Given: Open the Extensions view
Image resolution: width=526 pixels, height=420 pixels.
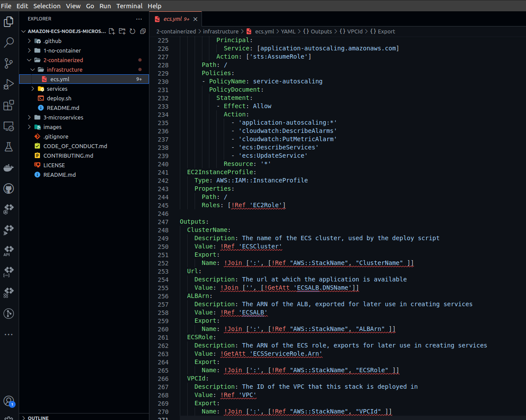Looking at the screenshot, I should (x=9, y=105).
